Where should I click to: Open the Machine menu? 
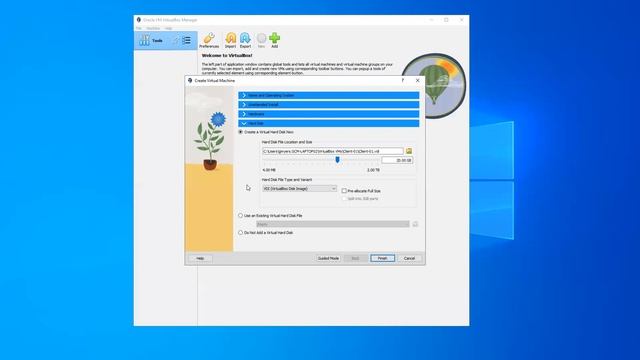(x=153, y=28)
